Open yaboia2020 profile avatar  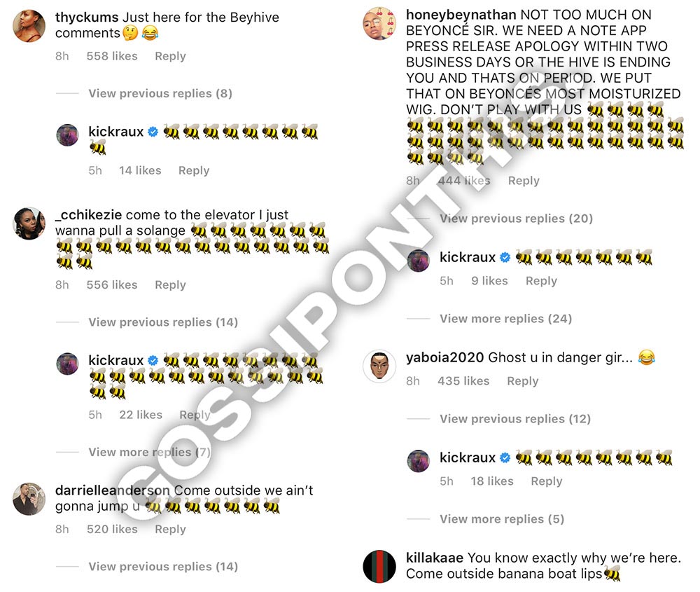pos(379,366)
